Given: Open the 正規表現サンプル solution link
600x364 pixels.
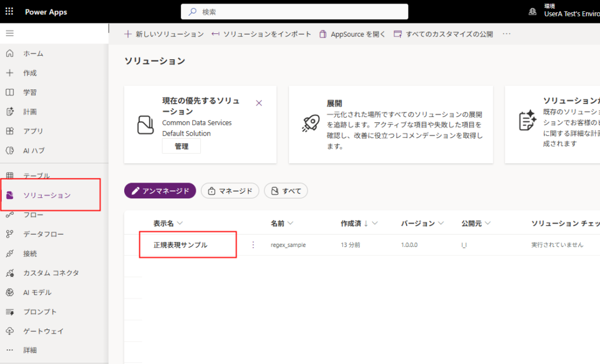Looking at the screenshot, I should pyautogui.click(x=180, y=245).
